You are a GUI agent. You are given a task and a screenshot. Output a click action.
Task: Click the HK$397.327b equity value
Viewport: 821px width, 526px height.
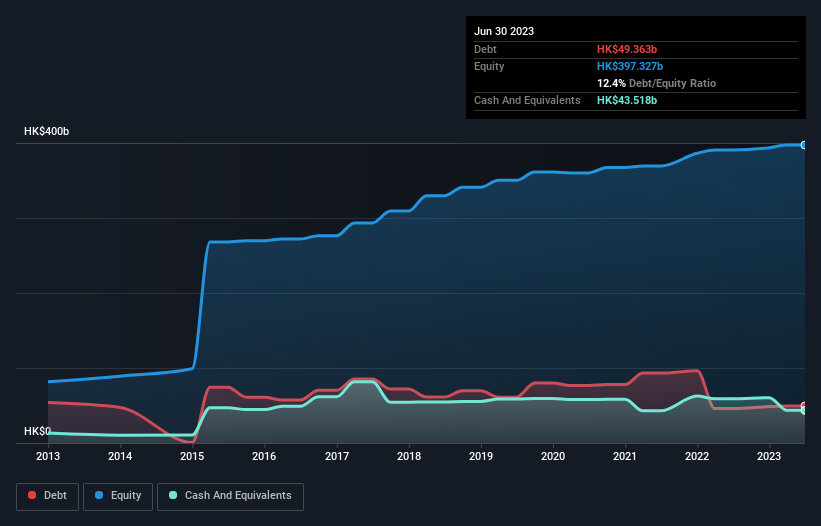[630, 66]
